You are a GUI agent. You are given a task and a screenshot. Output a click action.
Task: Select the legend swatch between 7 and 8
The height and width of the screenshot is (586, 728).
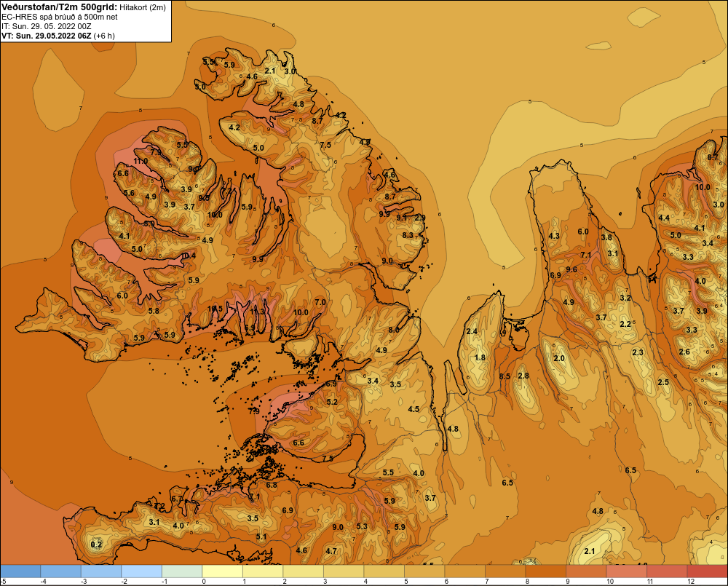pyautogui.click(x=505, y=571)
